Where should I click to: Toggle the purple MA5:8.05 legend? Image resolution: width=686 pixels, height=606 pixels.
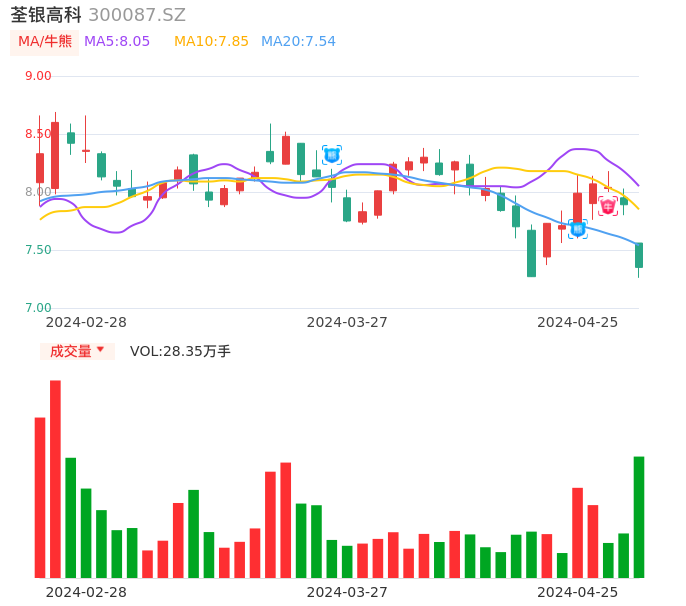[117, 42]
